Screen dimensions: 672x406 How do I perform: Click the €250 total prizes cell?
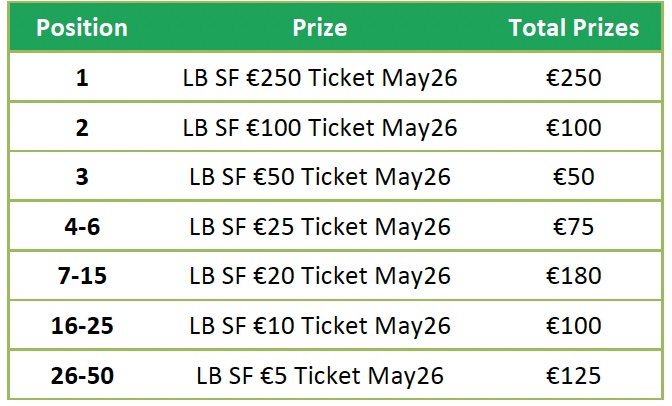(x=573, y=78)
